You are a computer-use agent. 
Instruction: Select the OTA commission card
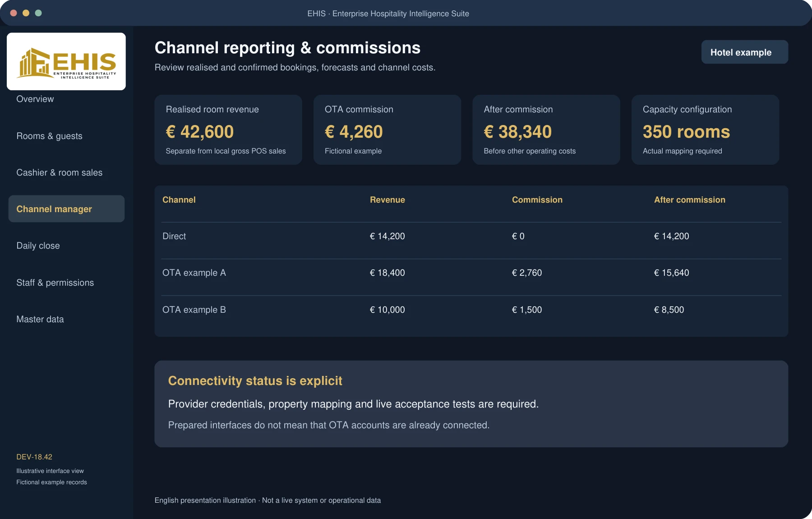click(x=387, y=130)
